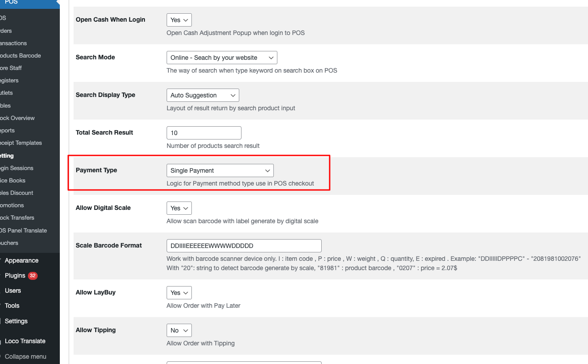Expand the Search Mode dropdown
588x364 pixels.
click(x=222, y=58)
